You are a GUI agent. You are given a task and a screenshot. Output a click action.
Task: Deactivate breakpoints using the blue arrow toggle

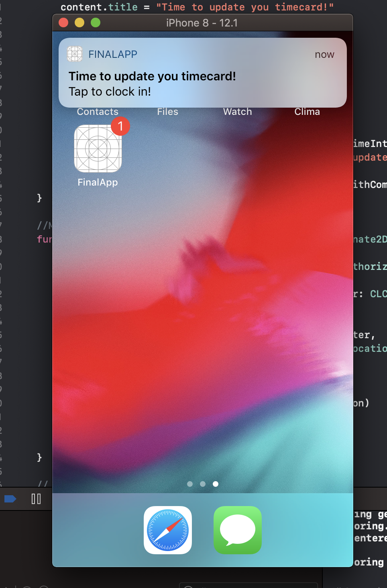[x=11, y=499]
